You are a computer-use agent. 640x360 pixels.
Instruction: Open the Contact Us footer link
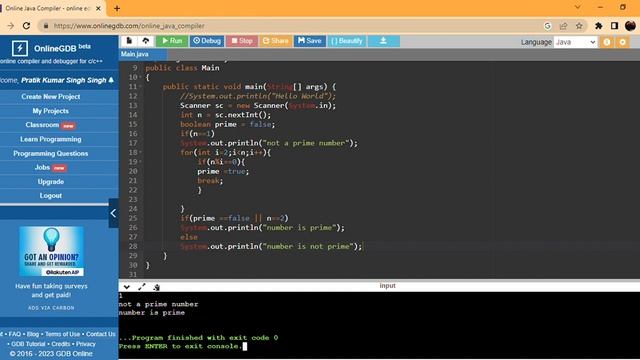pyautogui.click(x=101, y=334)
